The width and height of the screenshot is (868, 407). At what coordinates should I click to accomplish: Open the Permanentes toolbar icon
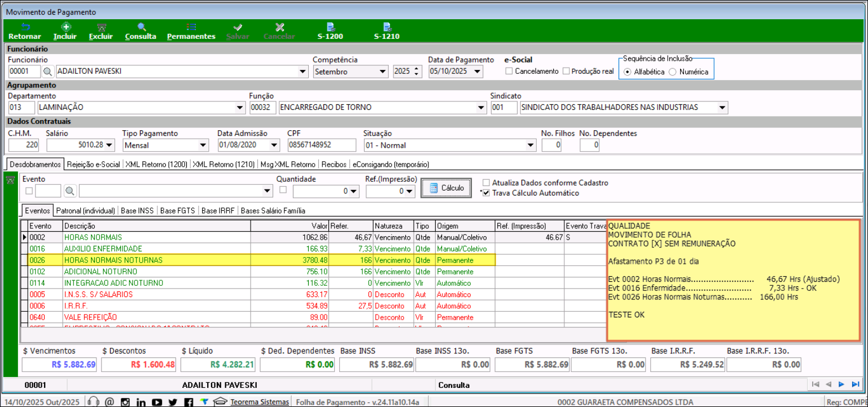[191, 27]
